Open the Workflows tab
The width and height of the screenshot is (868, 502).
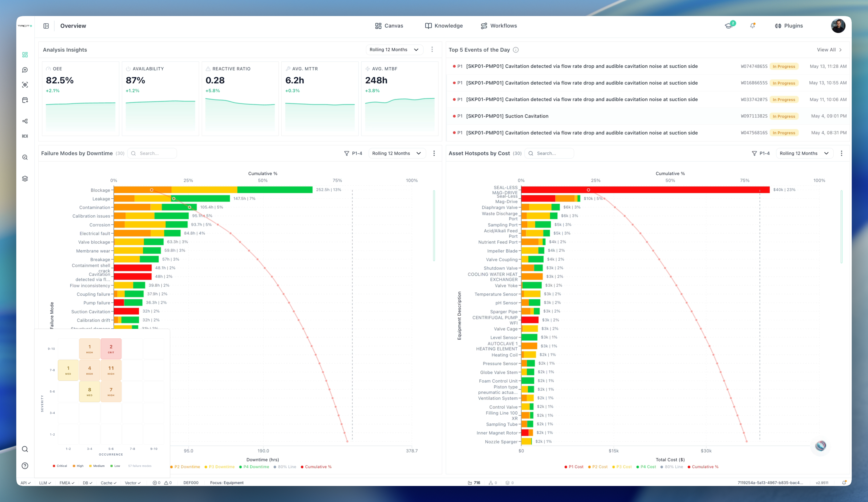(498, 26)
